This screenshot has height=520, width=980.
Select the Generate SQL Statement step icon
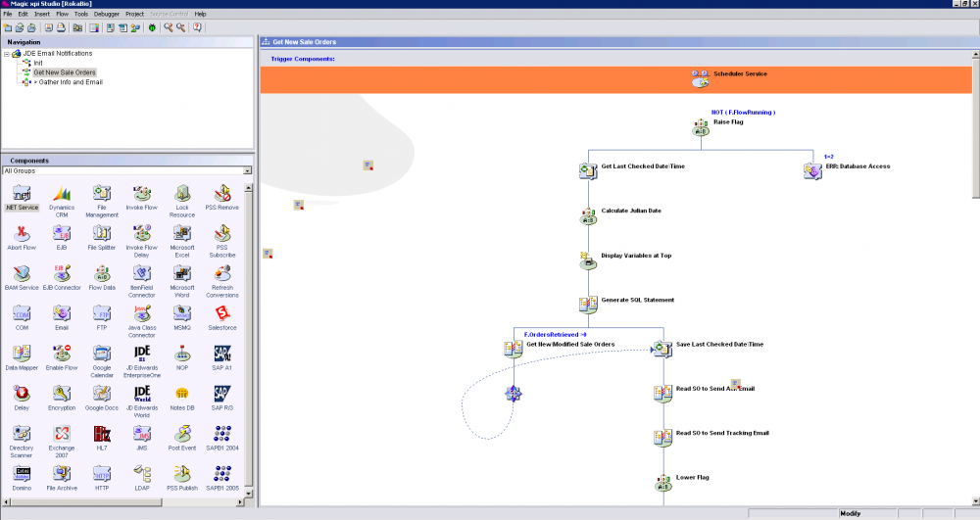pos(588,305)
